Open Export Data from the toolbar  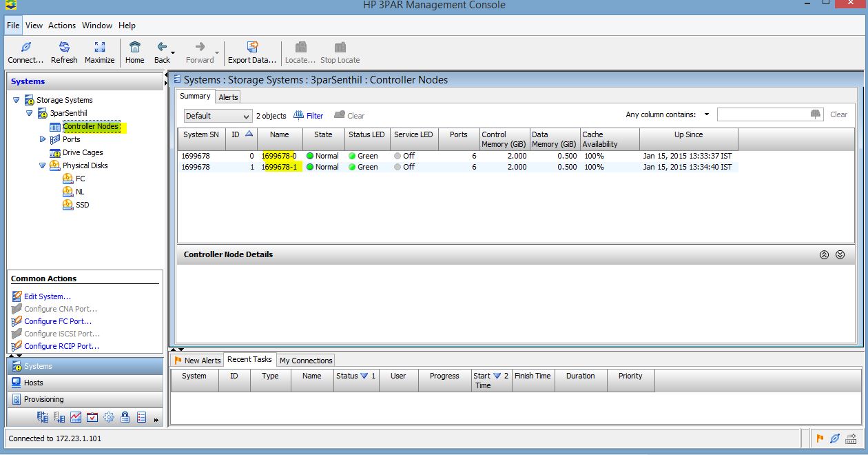click(x=252, y=48)
